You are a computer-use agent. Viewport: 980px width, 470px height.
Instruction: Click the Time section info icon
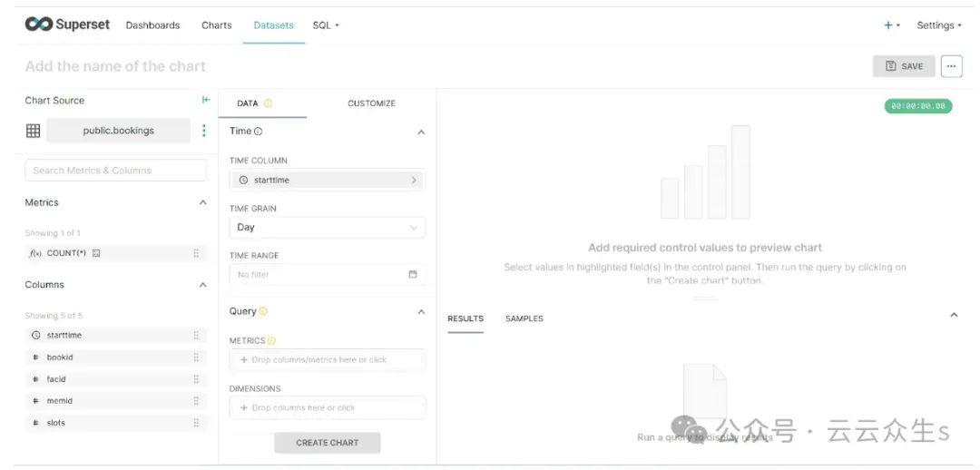pos(259,132)
